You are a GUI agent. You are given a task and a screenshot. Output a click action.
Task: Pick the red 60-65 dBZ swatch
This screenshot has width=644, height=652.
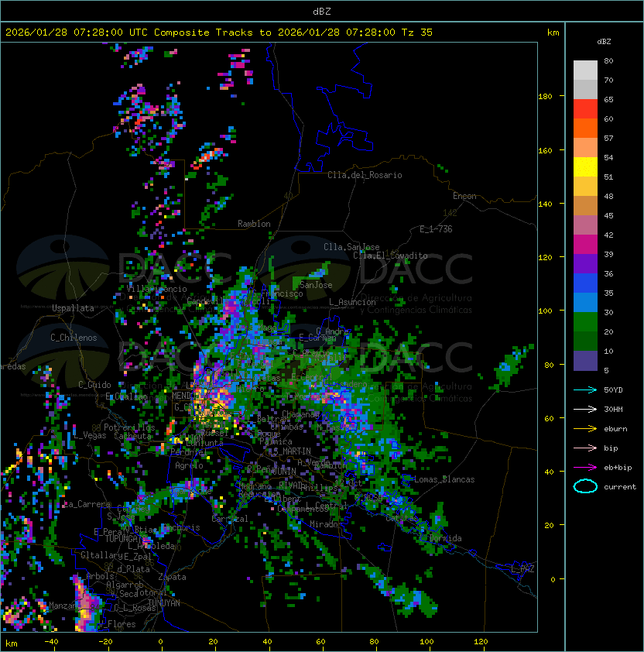[585, 109]
